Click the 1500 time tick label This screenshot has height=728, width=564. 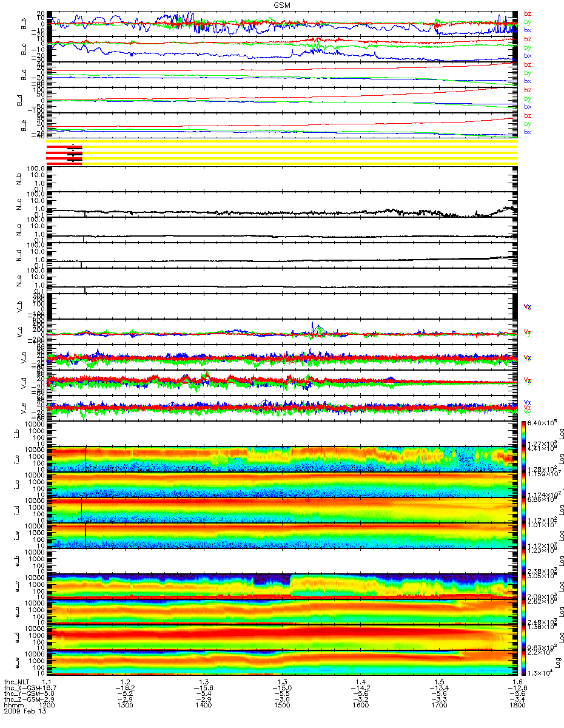click(x=282, y=706)
